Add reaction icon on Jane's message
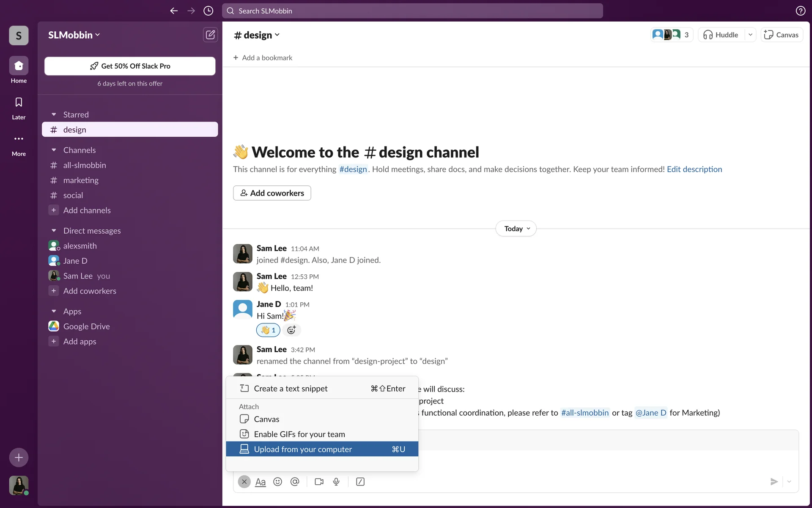This screenshot has width=812, height=508. click(291, 330)
